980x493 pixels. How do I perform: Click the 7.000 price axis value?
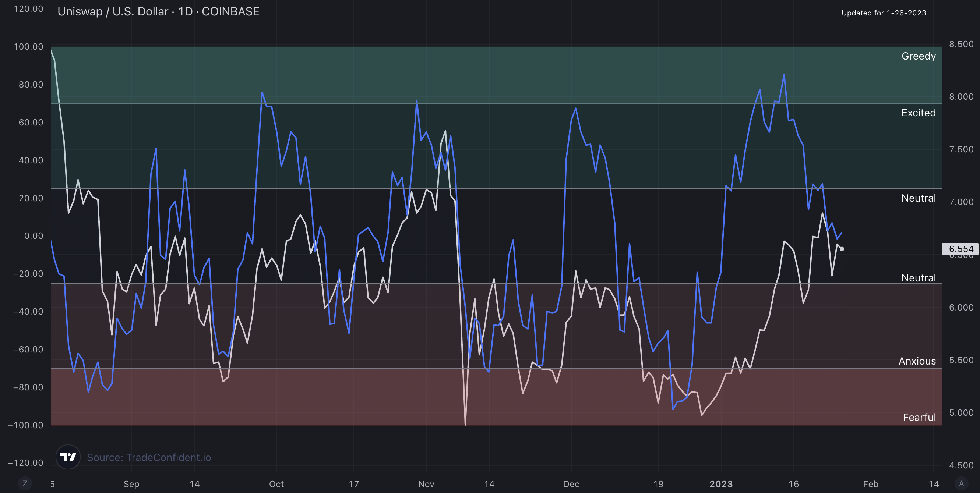961,202
